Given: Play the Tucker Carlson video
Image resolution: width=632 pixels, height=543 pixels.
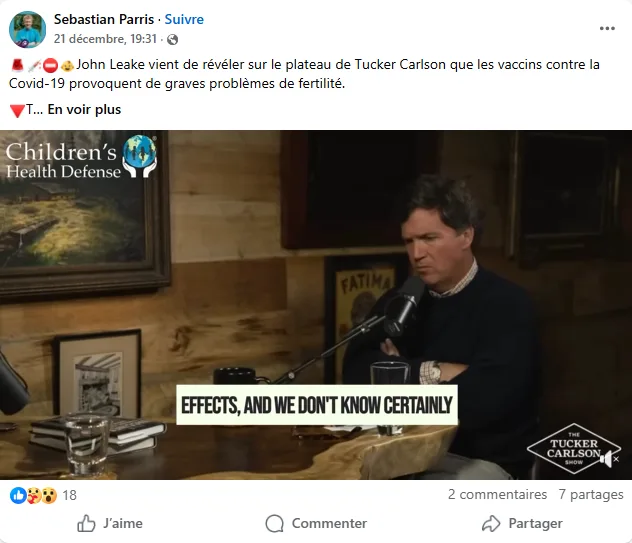Looking at the screenshot, I should point(316,305).
